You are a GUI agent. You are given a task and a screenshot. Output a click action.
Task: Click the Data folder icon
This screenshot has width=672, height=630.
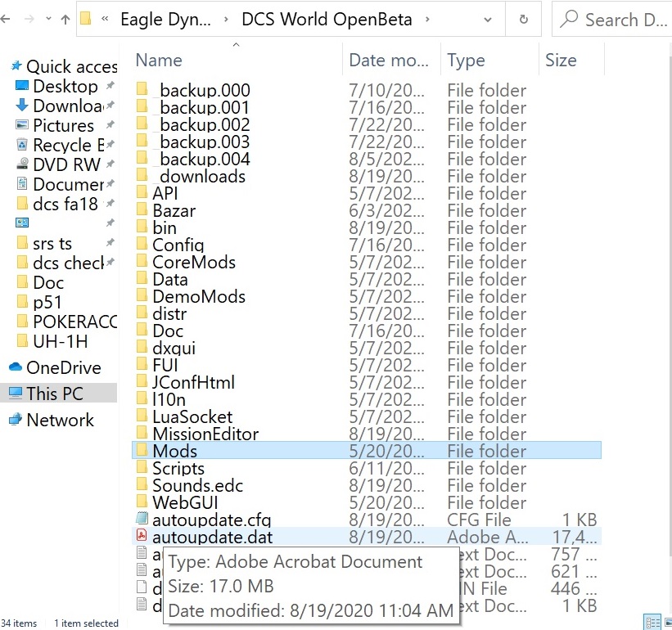pyautogui.click(x=142, y=277)
